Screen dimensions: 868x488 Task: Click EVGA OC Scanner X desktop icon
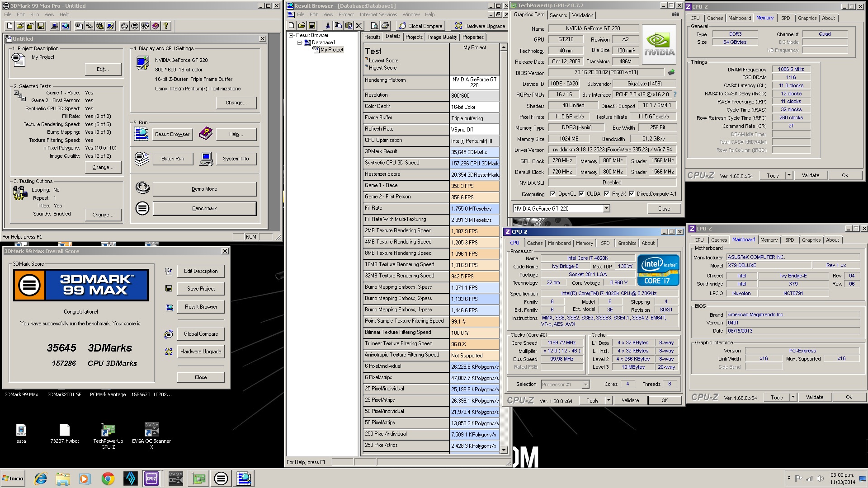tap(151, 436)
